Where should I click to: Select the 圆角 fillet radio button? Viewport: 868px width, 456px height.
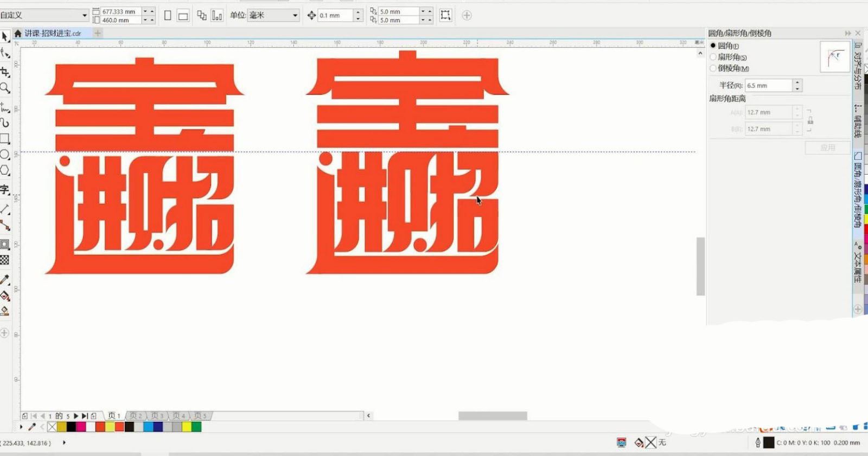pyautogui.click(x=713, y=46)
